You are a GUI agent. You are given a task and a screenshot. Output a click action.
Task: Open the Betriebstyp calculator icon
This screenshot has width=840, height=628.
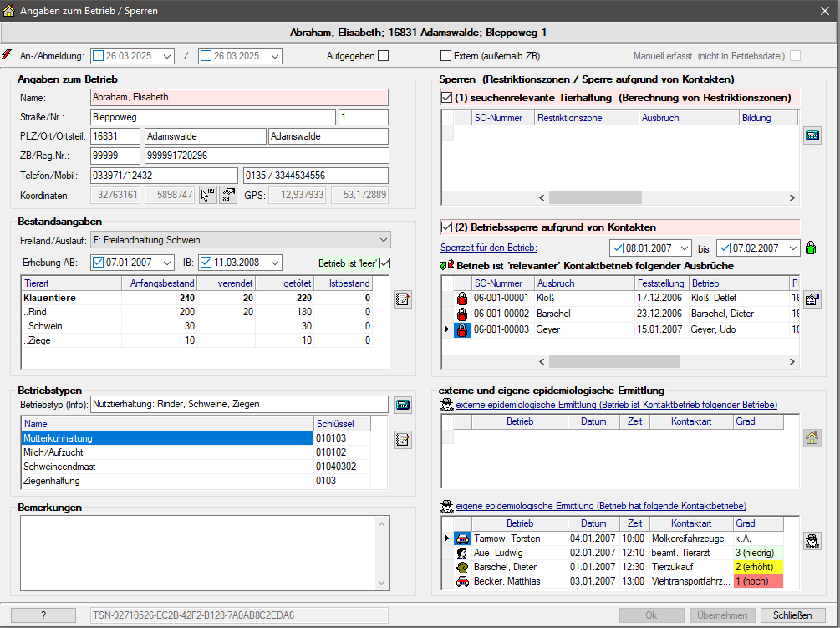402,405
